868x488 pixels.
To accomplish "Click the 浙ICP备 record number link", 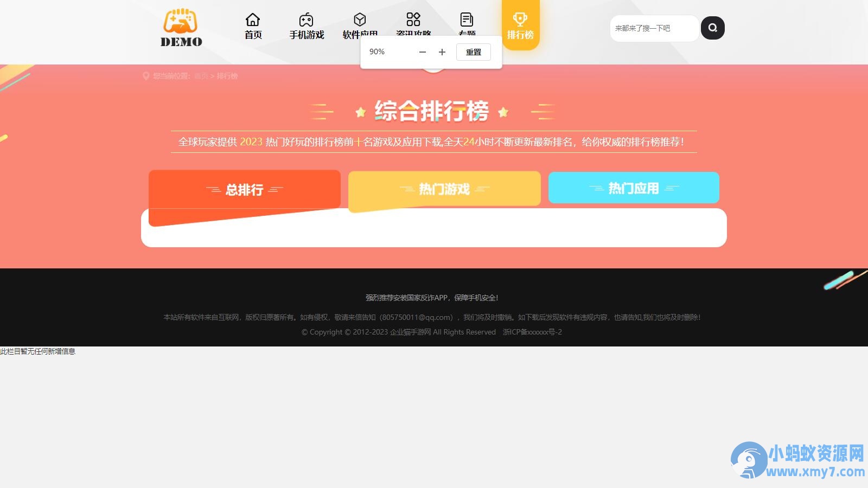I will [532, 332].
